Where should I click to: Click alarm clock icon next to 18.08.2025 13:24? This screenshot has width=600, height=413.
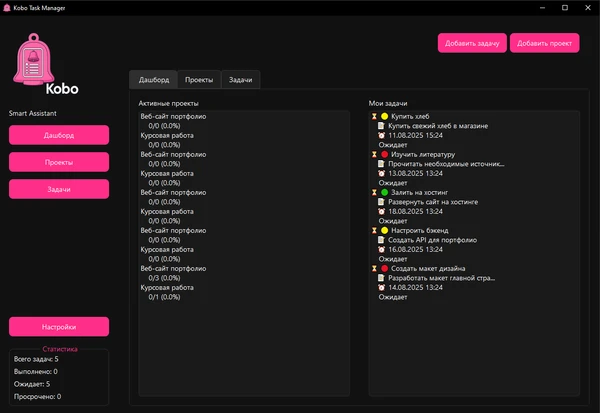pyautogui.click(x=381, y=211)
